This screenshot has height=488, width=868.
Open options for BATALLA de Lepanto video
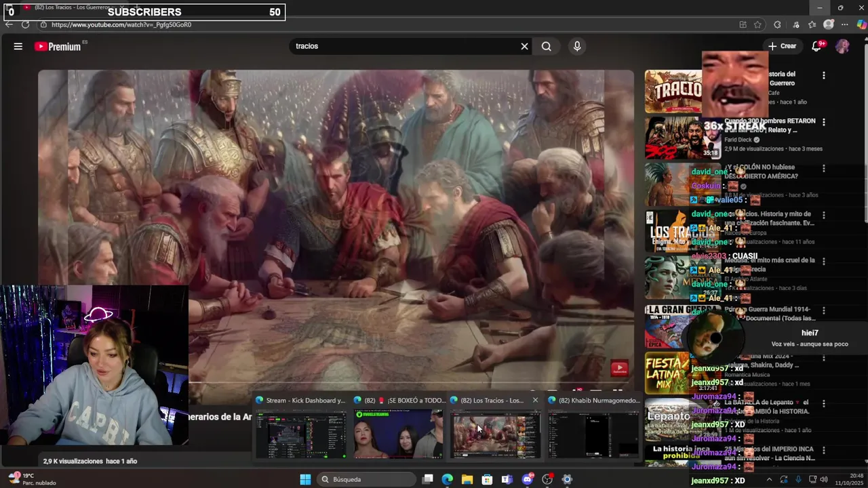(x=824, y=403)
